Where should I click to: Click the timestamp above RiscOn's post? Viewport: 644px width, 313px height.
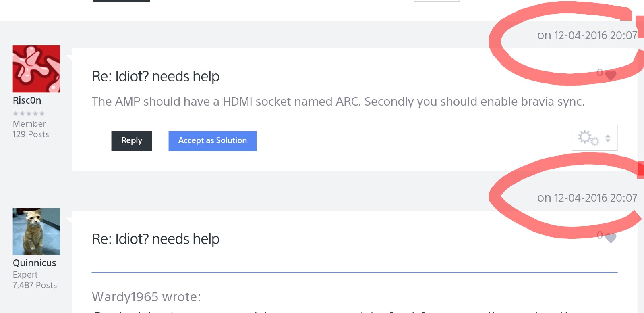[x=587, y=35]
